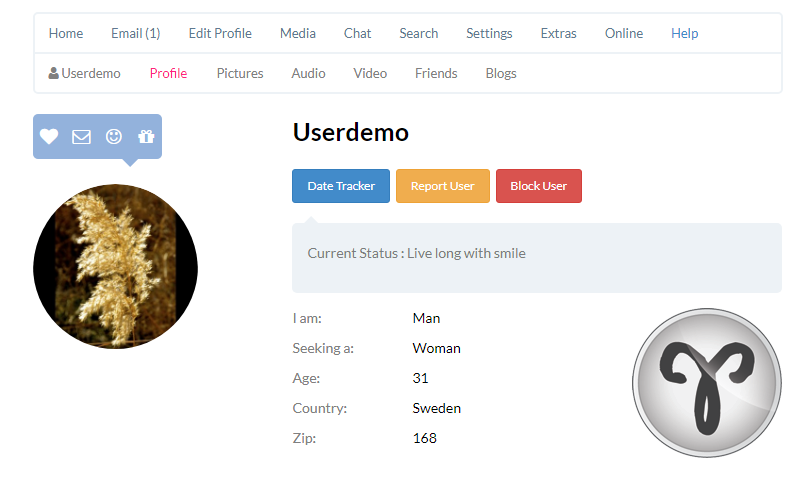Click the gift box icon
This screenshot has height=494, width=795.
tap(146, 137)
